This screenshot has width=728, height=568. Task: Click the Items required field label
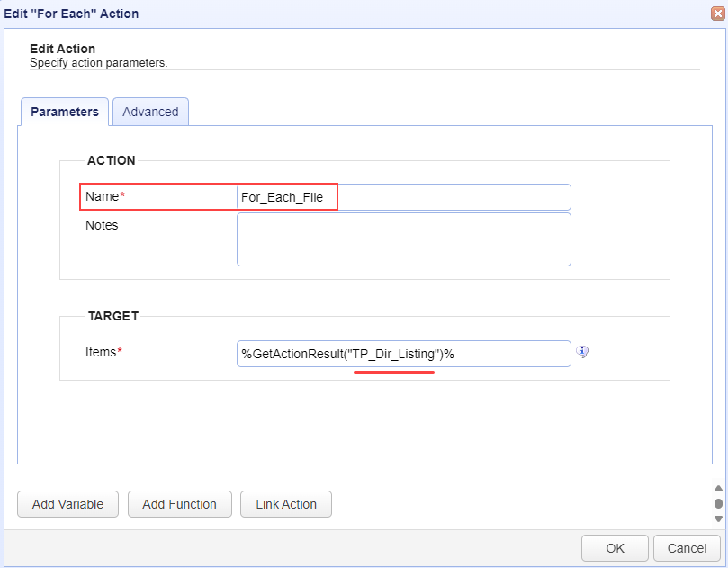tap(103, 352)
